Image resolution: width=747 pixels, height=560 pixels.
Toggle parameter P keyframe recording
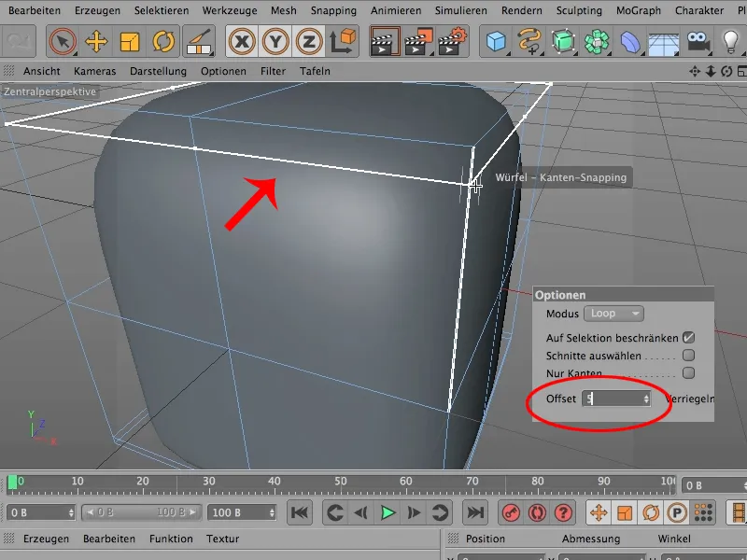[677, 512]
